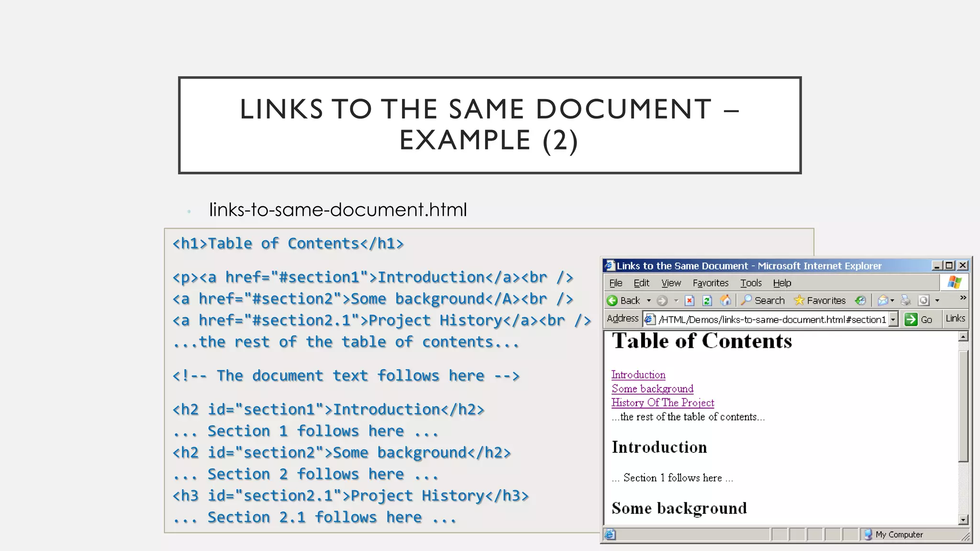
Task: Expand the Back history dropdown arrow
Action: (x=649, y=300)
